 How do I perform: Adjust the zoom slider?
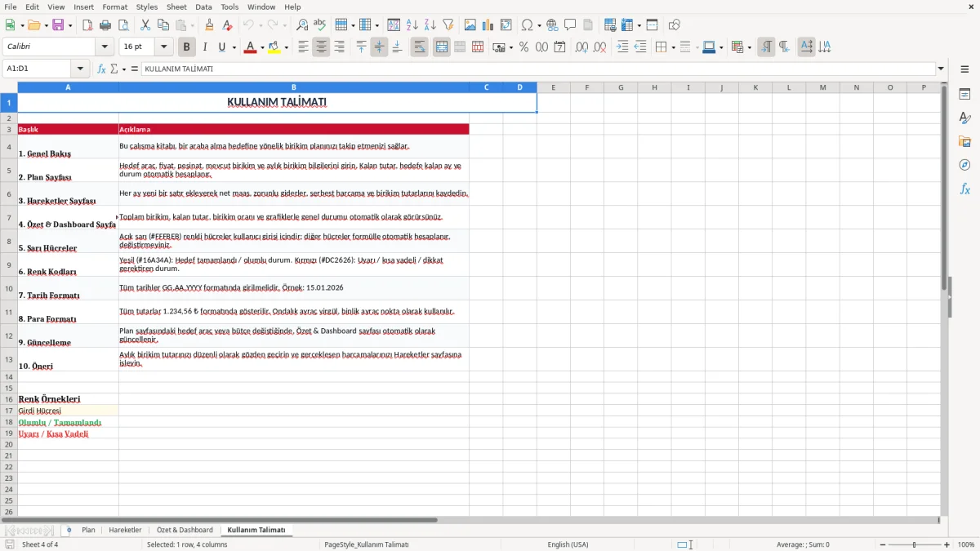(914, 544)
